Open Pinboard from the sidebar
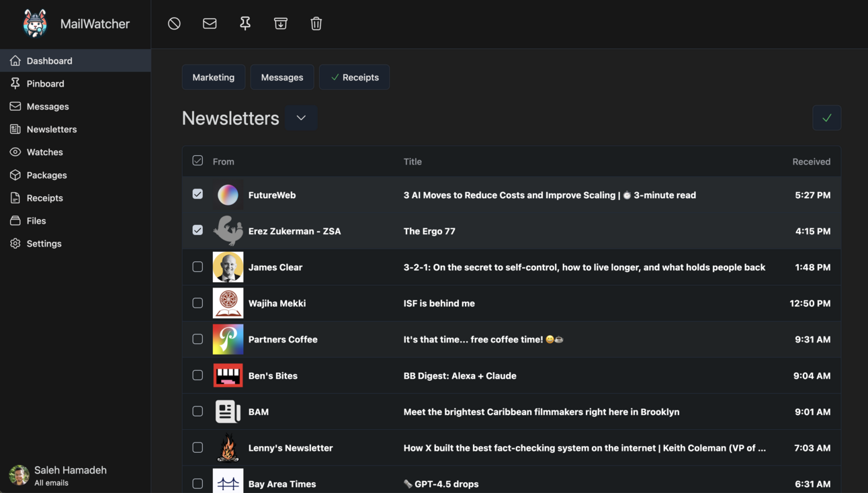 pos(75,83)
